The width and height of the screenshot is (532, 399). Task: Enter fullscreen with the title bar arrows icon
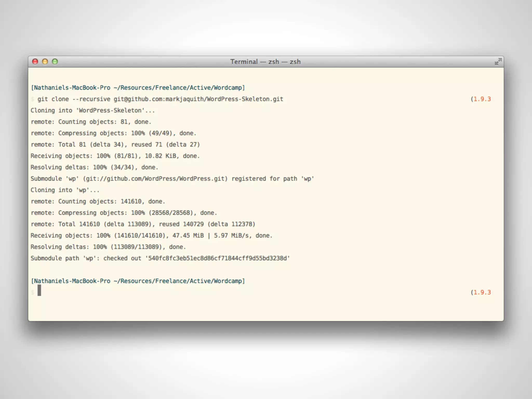point(498,62)
